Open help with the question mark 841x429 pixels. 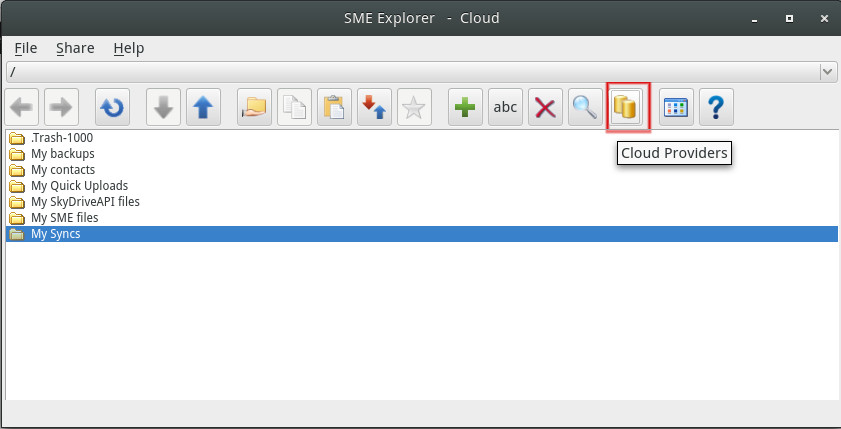(x=716, y=108)
